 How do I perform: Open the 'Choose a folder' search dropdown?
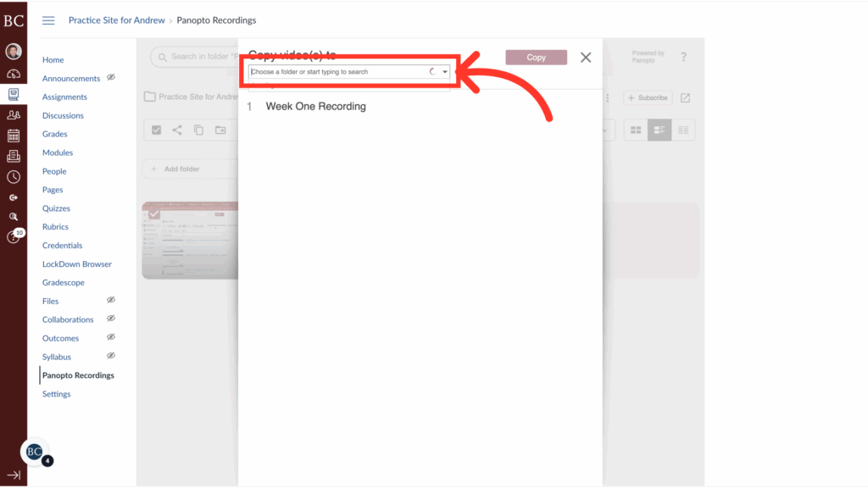tap(348, 71)
